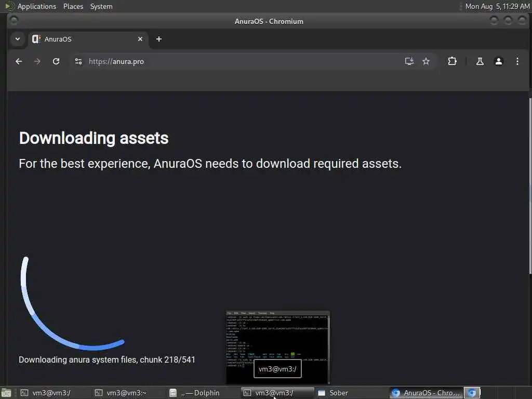The height and width of the screenshot is (399, 532).
Task: Click the workspace switcher icon in taskbar
Action: [472, 393]
